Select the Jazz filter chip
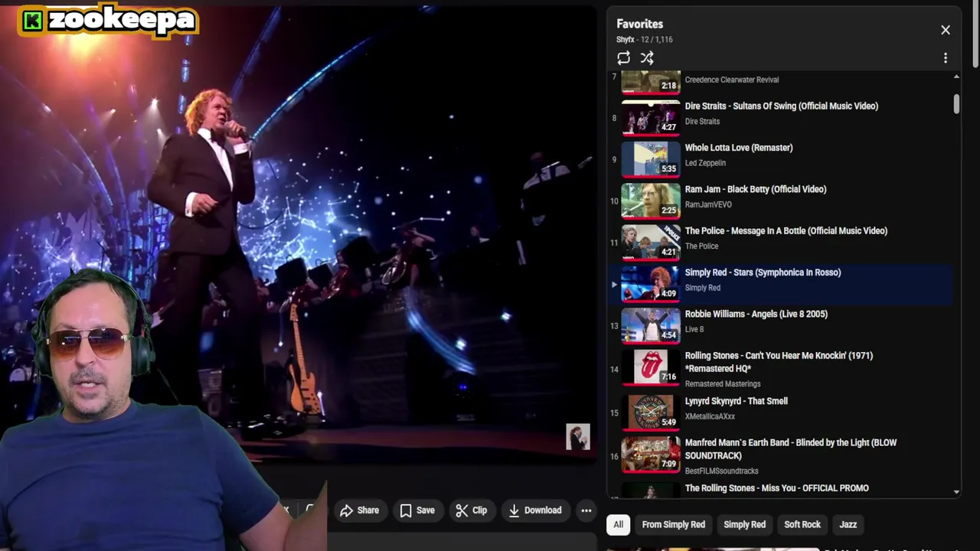This screenshot has width=980, height=551. 848,524
